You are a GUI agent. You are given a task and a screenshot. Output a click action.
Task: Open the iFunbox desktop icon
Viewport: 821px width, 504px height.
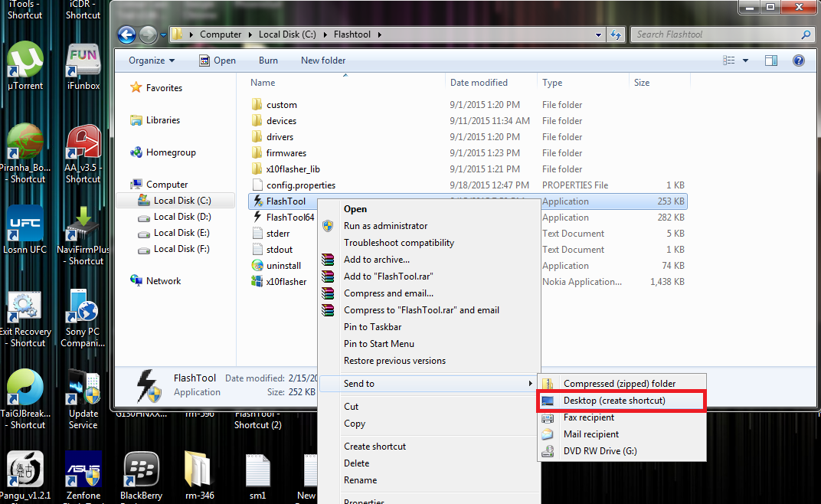point(83,65)
